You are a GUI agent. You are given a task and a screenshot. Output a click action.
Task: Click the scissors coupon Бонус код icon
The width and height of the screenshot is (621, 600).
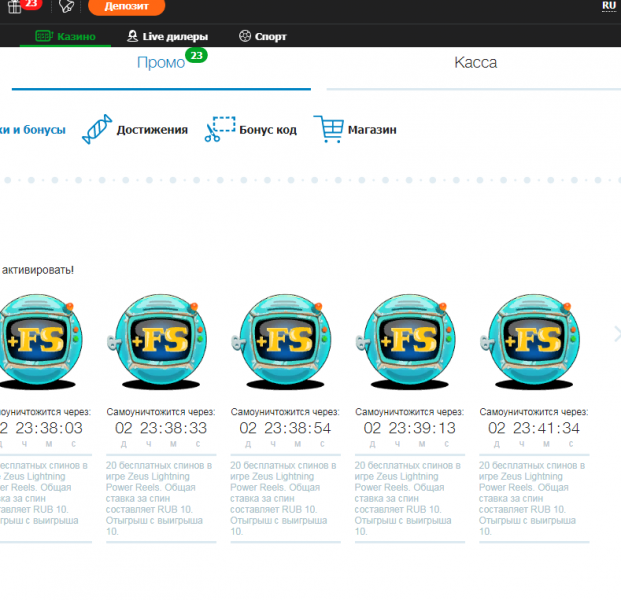[219, 130]
